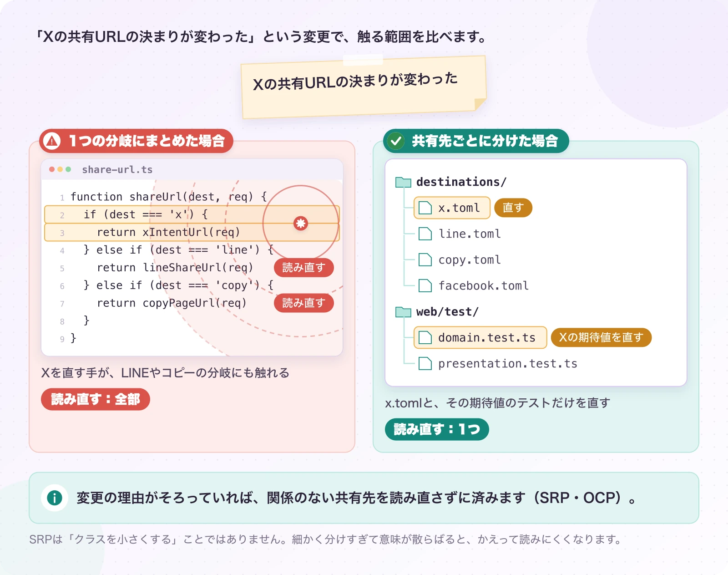Click the file icon beside line.toml

click(x=425, y=234)
